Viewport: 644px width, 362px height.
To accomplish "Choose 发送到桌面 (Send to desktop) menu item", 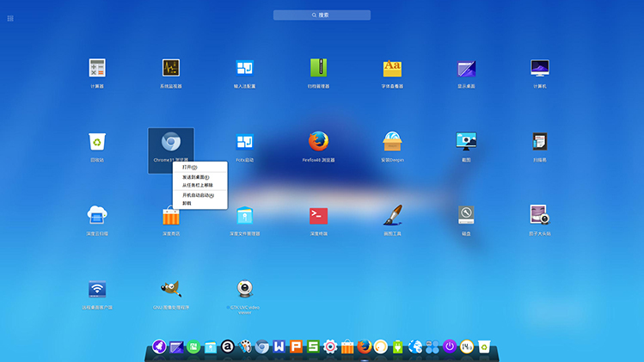I will pyautogui.click(x=195, y=177).
